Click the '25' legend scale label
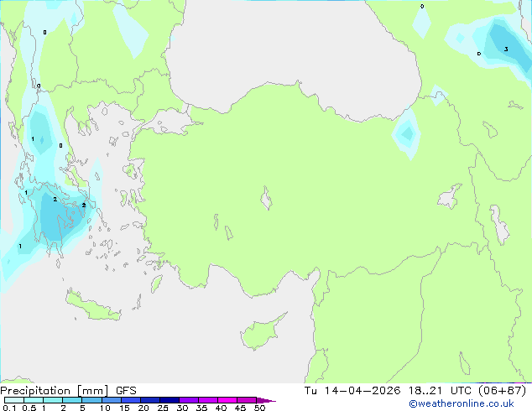The width and height of the screenshot is (532, 411). tap(163, 408)
